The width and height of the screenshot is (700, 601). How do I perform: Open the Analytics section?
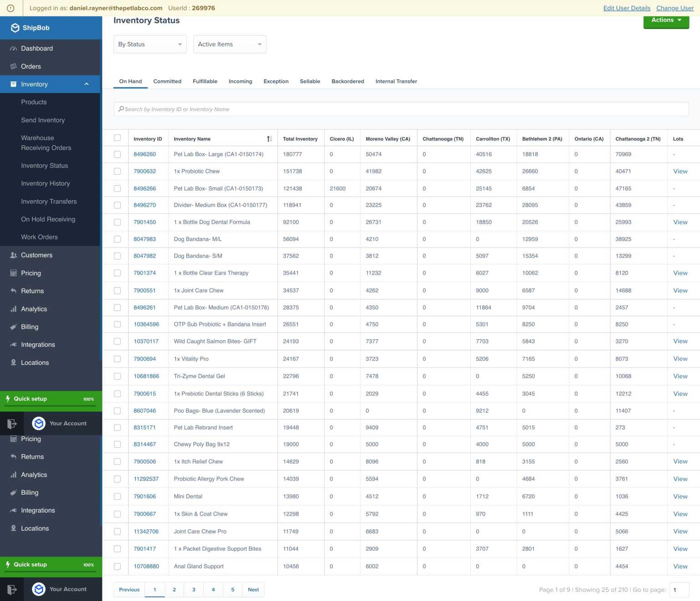[34, 309]
